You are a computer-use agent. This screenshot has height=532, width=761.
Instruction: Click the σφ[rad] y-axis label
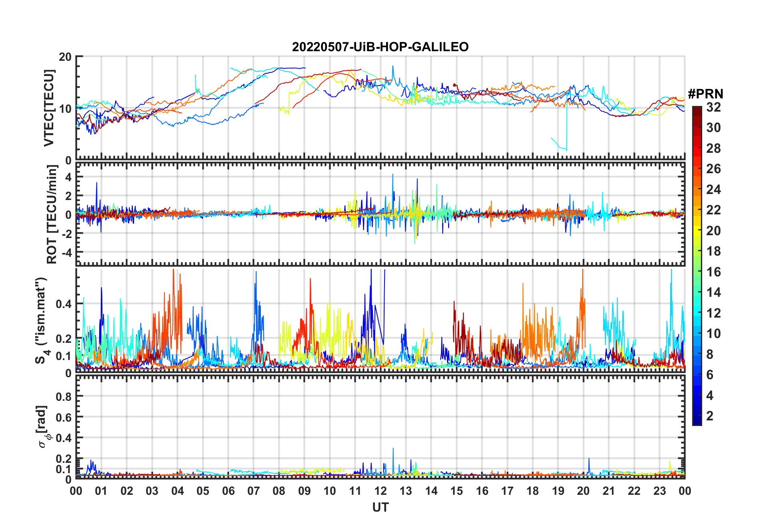(x=43, y=426)
